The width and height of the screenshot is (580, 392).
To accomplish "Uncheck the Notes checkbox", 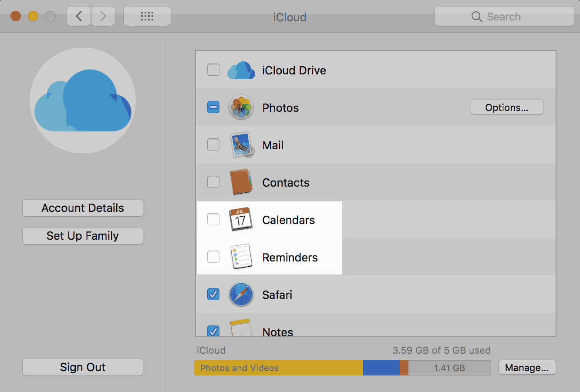I will tap(213, 331).
